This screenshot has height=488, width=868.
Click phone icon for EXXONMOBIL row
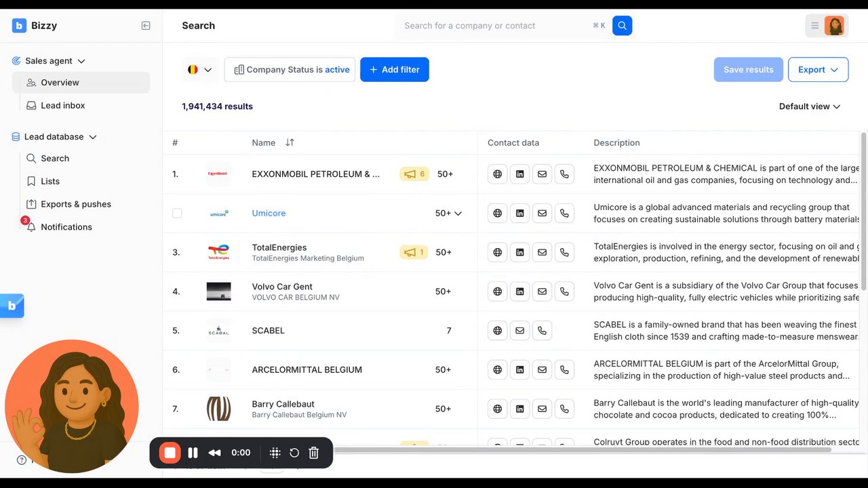coord(564,174)
